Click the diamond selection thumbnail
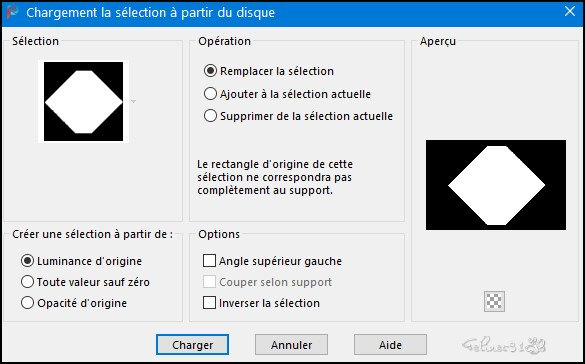Image resolution: width=585 pixels, height=364 pixels. tap(84, 101)
